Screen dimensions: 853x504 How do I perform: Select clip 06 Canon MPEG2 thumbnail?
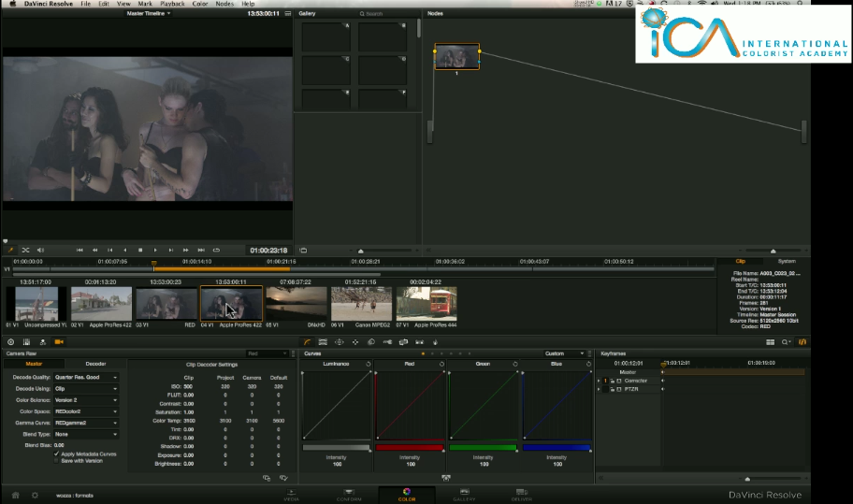361,304
